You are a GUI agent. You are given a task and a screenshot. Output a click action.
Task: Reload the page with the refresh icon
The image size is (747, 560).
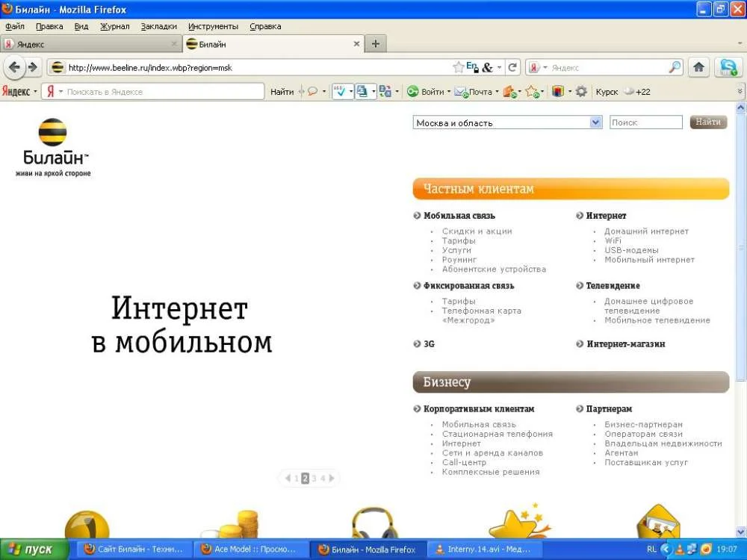tap(512, 67)
